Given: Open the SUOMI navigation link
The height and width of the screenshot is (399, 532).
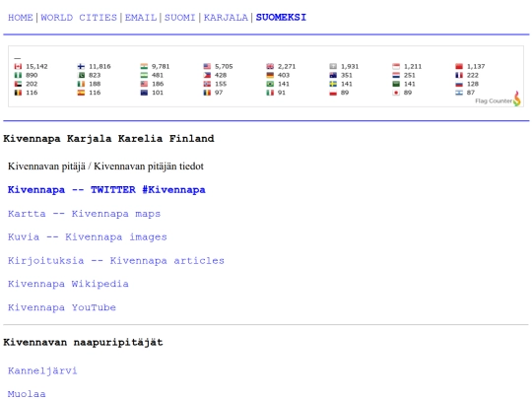Looking at the screenshot, I should tap(180, 18).
